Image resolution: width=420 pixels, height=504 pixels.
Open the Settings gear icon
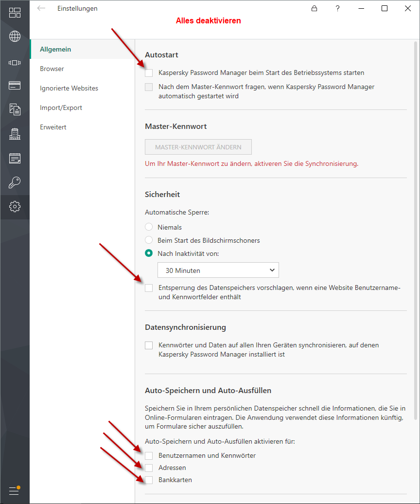point(15,206)
